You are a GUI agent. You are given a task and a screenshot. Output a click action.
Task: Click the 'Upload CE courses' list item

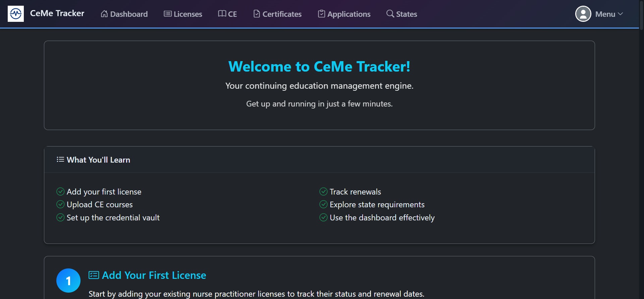coord(100,205)
